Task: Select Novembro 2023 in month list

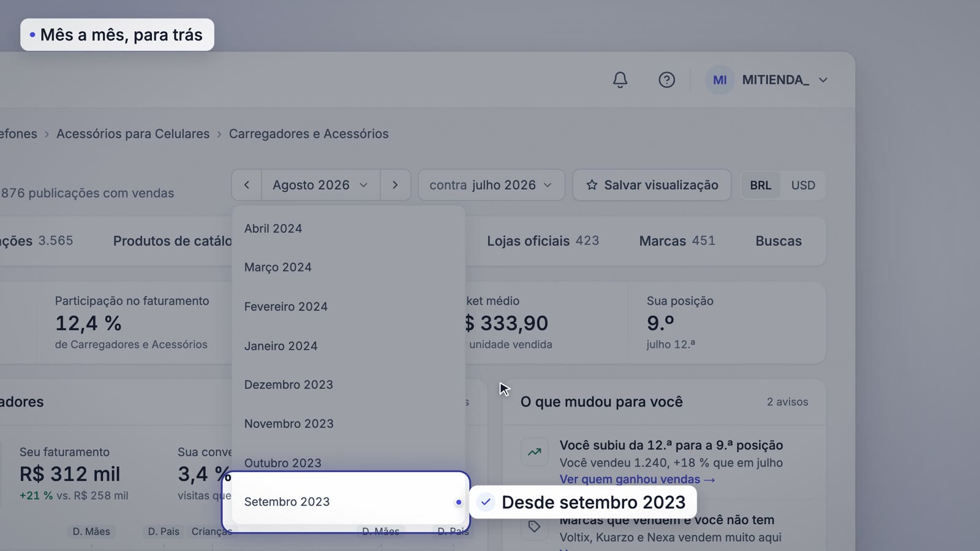Action: 349,424
